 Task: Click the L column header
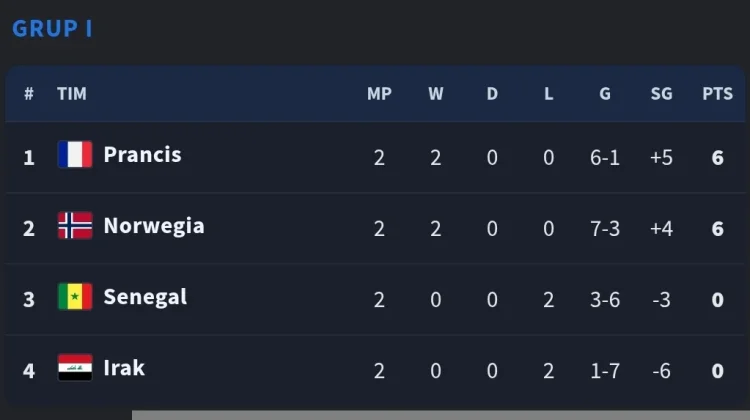549,94
